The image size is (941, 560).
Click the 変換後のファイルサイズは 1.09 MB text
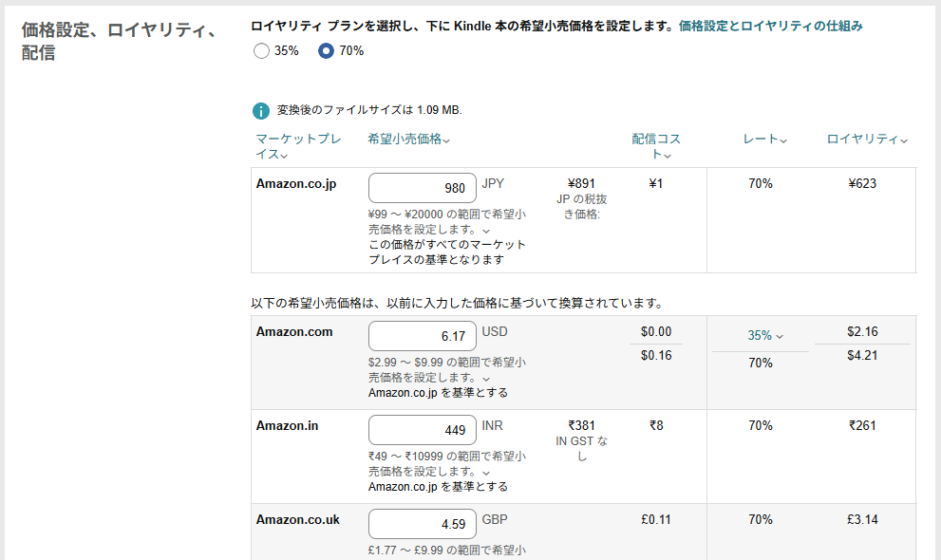coord(369,110)
